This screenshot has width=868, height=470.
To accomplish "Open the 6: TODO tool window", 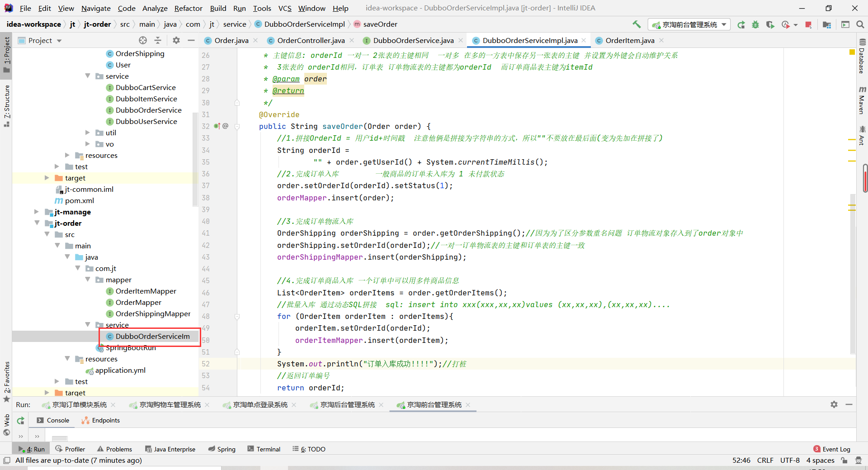I will click(x=309, y=449).
